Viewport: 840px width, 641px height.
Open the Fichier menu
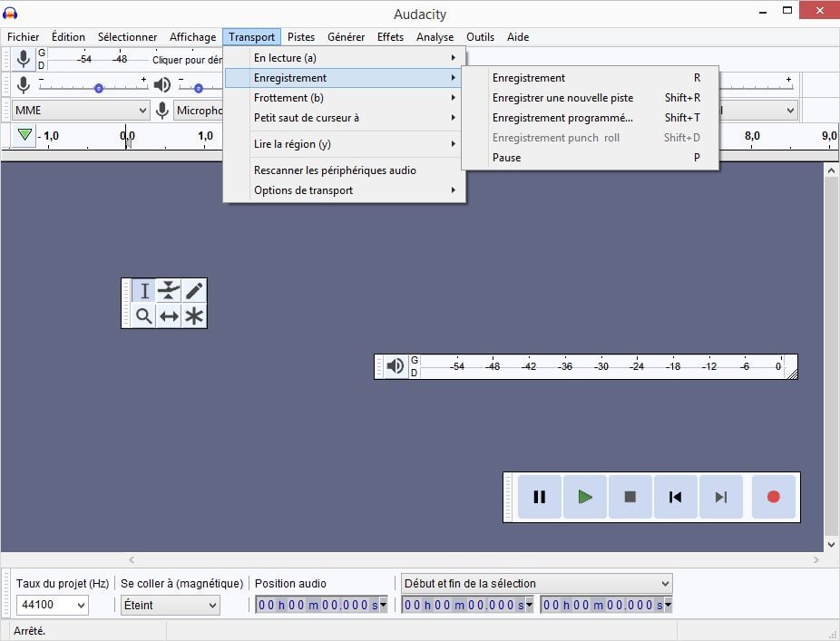point(23,37)
